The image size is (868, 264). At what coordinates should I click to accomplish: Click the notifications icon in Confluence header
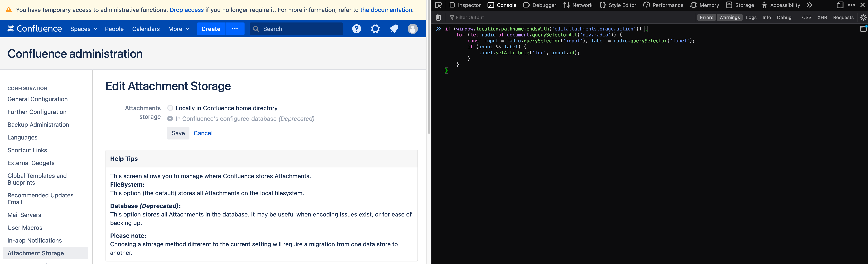pyautogui.click(x=394, y=29)
